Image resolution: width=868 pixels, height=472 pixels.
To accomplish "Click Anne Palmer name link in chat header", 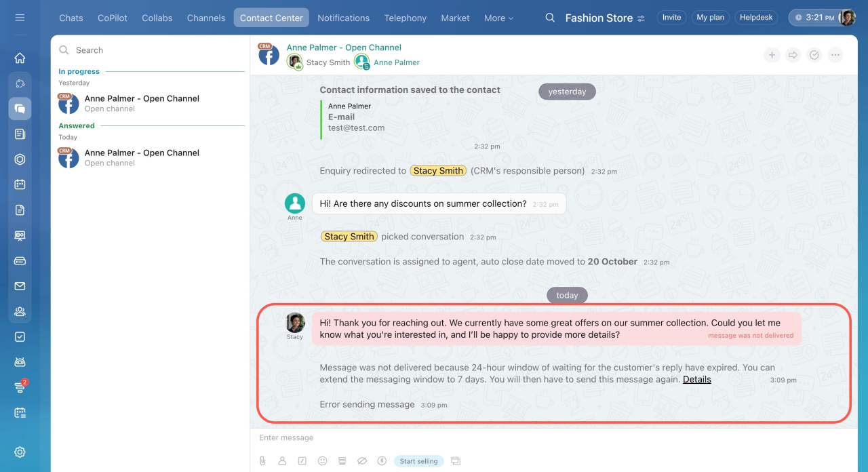I will point(397,62).
